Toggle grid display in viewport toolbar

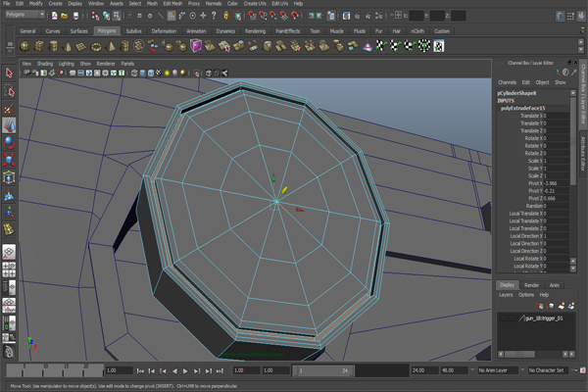(73, 73)
